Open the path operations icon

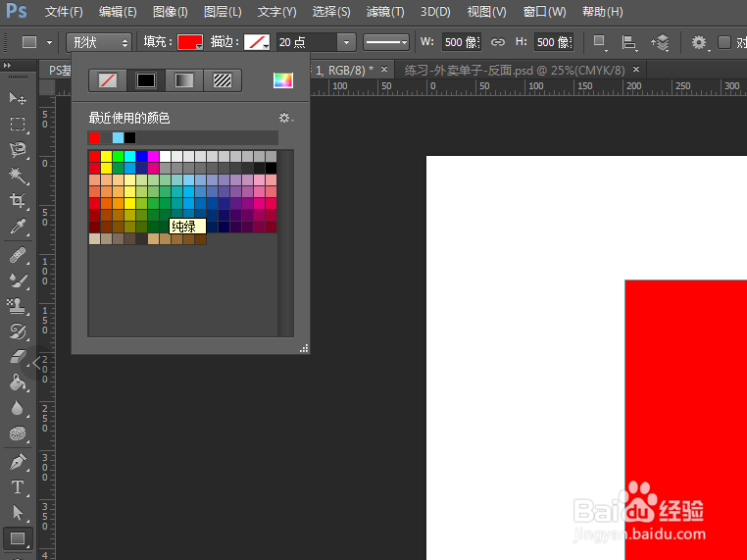(600, 42)
